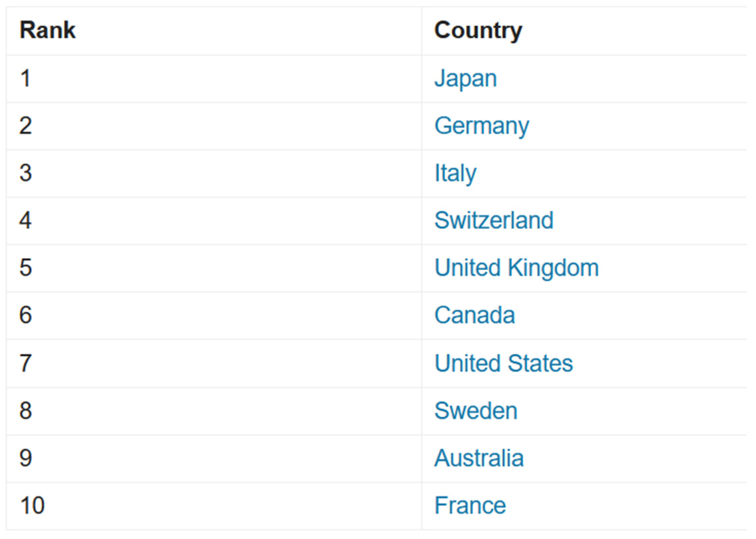Click the Sweden link
Image resolution: width=756 pixels, height=539 pixels.
point(476,410)
